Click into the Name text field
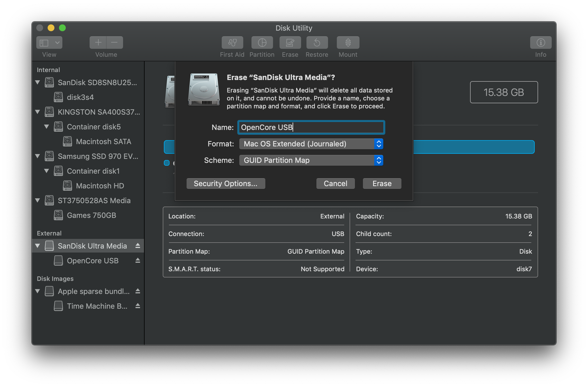The width and height of the screenshot is (588, 387). point(311,127)
